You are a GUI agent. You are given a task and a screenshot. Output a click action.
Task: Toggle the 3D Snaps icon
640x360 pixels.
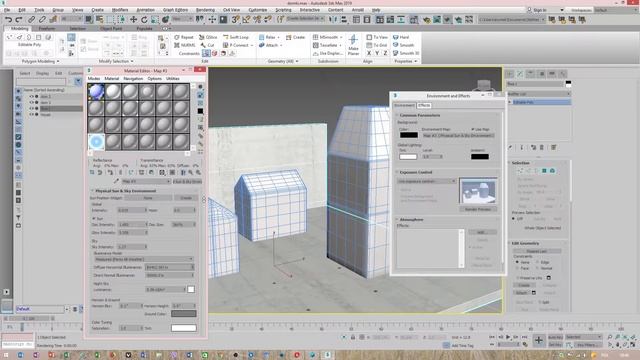[x=236, y=19]
